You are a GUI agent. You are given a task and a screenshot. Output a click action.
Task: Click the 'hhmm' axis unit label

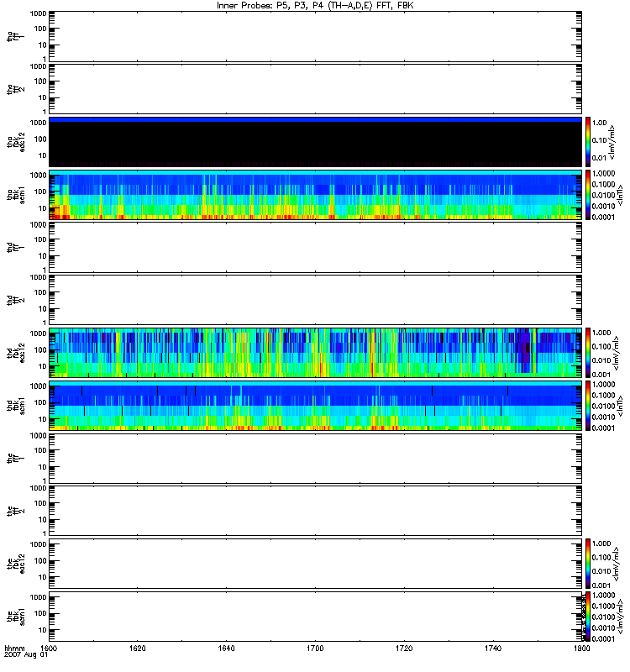pos(14,648)
